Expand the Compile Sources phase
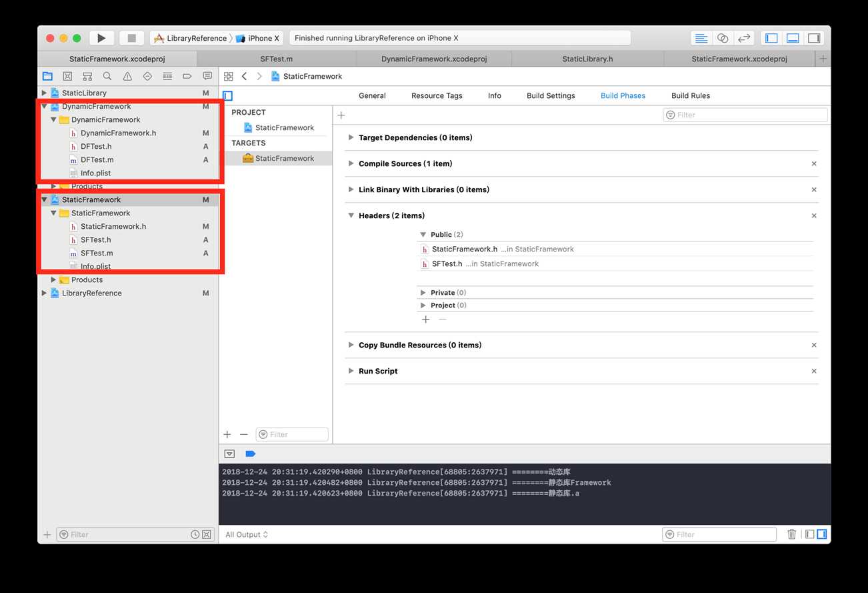This screenshot has width=868, height=593. click(x=351, y=163)
